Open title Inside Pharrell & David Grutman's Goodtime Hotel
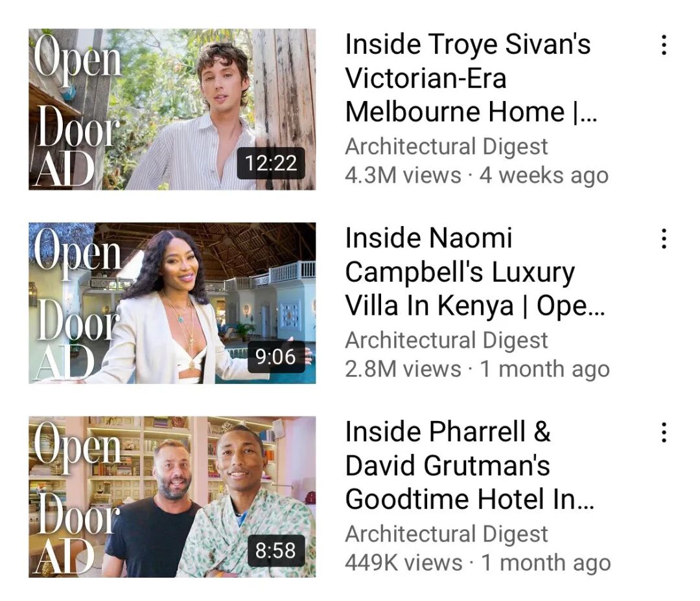Viewport: 700px width, 601px height. tap(470, 466)
